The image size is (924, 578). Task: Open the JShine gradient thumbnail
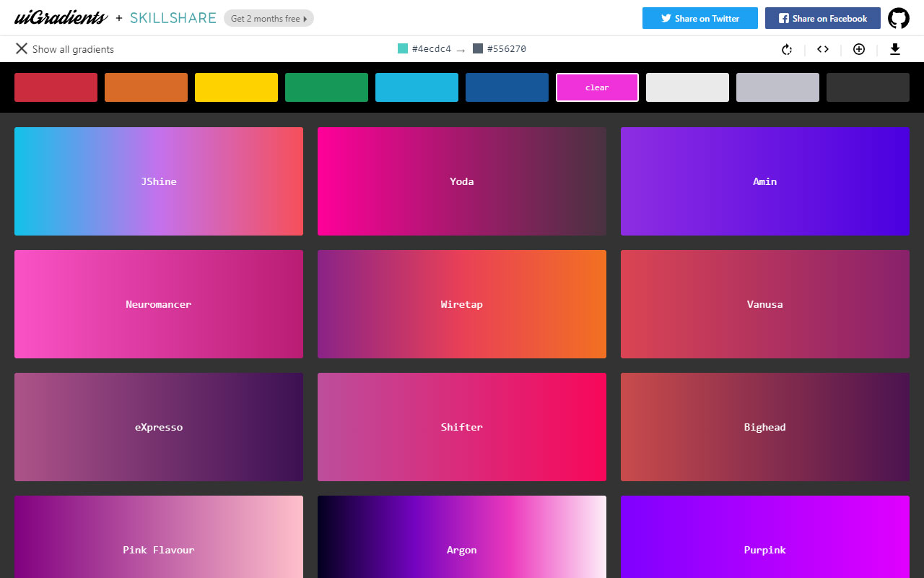click(159, 181)
